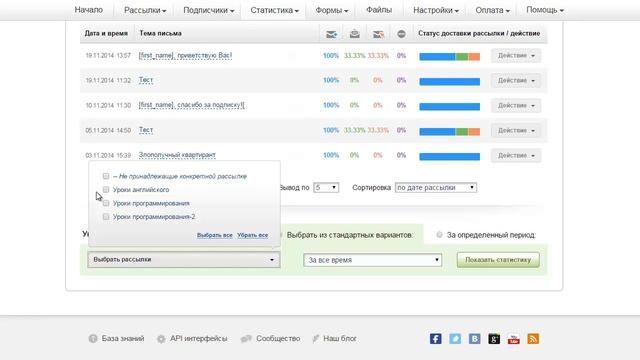
Task: Open the Формы menu
Action: point(332,10)
